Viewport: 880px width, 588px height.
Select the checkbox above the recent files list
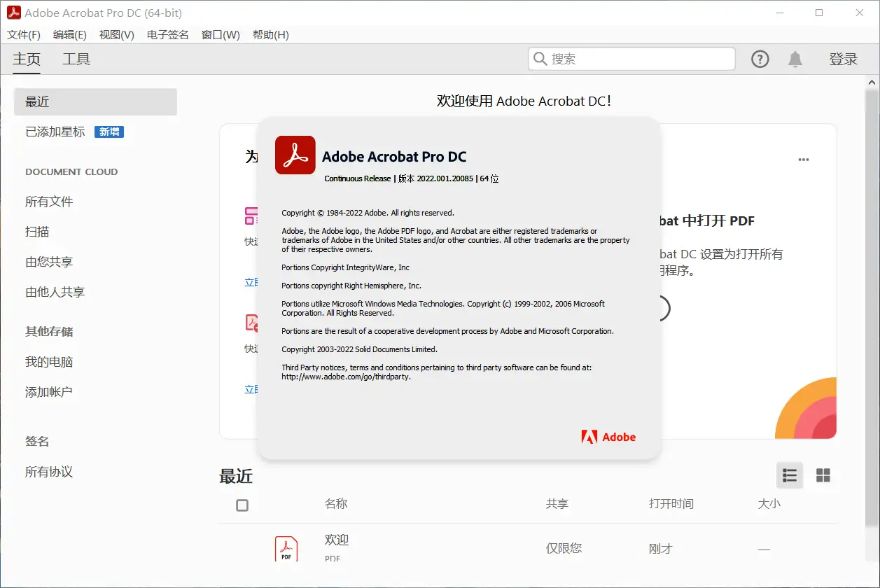(242, 505)
